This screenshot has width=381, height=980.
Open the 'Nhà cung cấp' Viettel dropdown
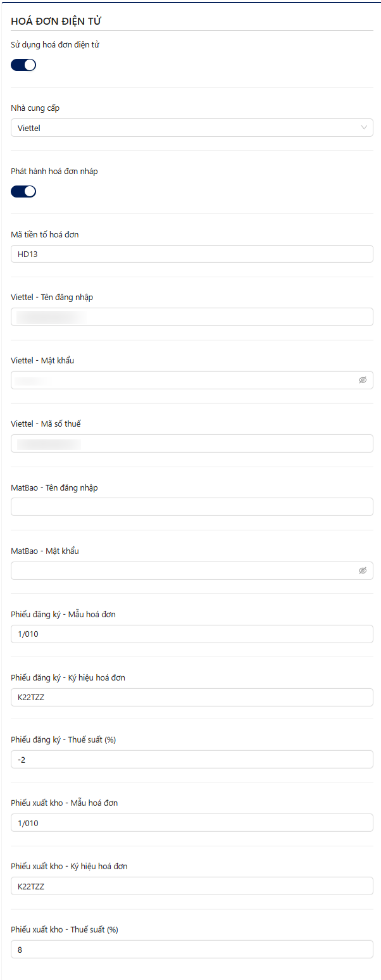pos(192,128)
